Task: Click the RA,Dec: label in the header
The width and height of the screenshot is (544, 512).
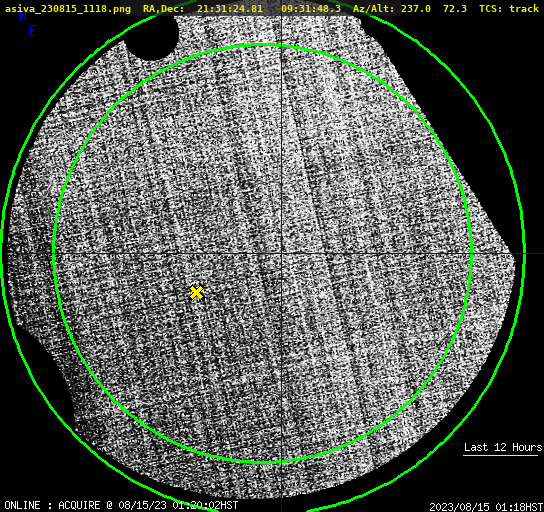Action: point(163,8)
